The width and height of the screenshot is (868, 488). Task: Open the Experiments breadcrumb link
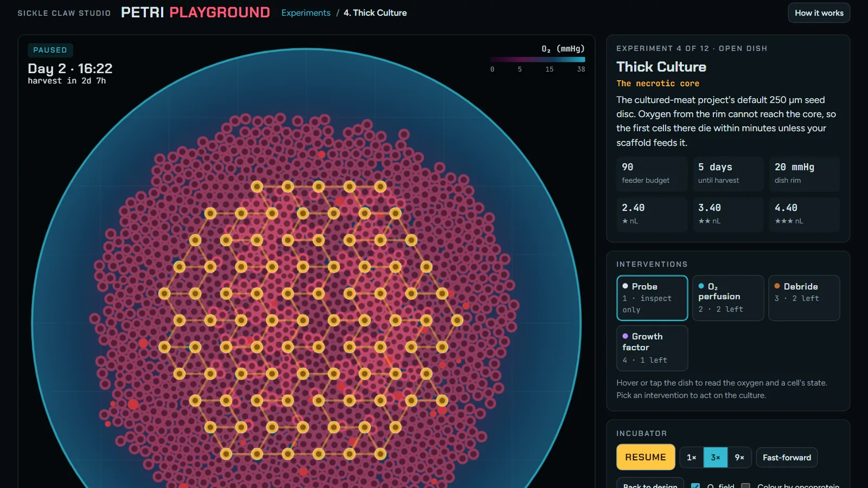[306, 13]
